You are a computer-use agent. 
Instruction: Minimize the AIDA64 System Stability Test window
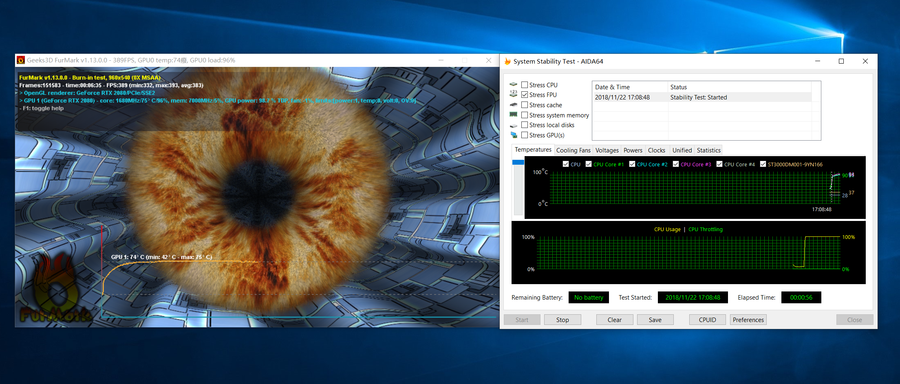pos(817,61)
